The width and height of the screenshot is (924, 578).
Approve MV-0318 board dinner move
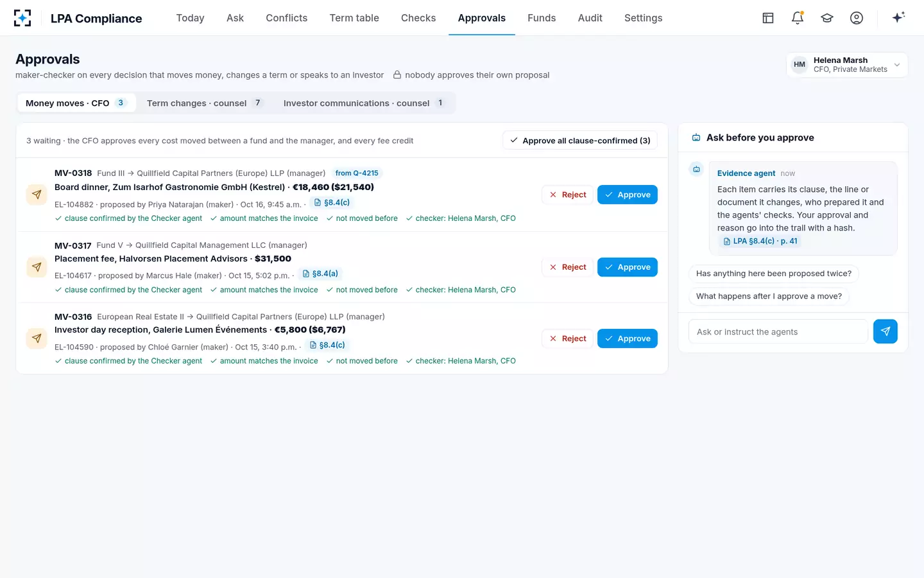click(x=628, y=195)
